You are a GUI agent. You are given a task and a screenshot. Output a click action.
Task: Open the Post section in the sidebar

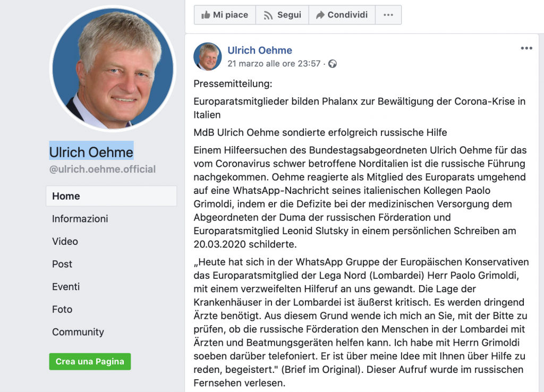point(62,264)
